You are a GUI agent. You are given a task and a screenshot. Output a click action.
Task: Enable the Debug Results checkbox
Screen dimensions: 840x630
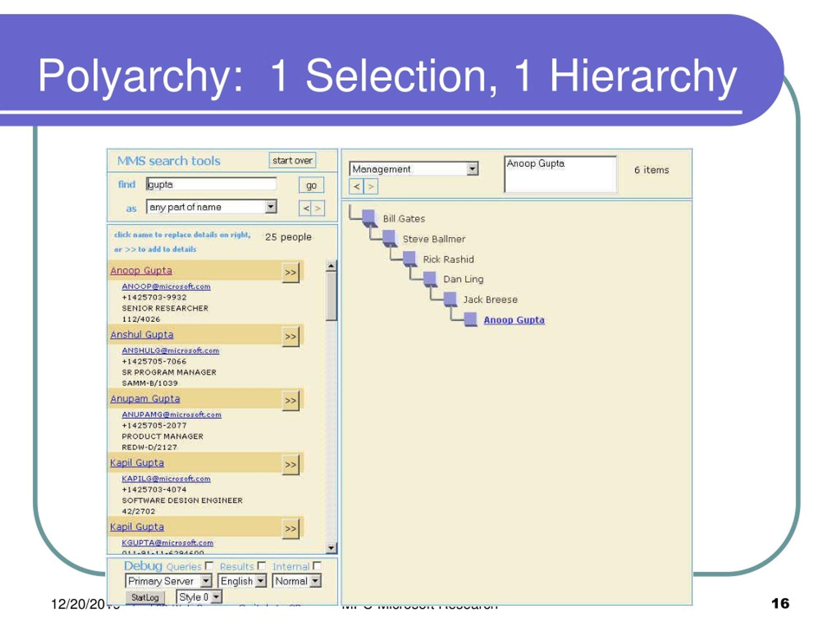click(x=262, y=566)
